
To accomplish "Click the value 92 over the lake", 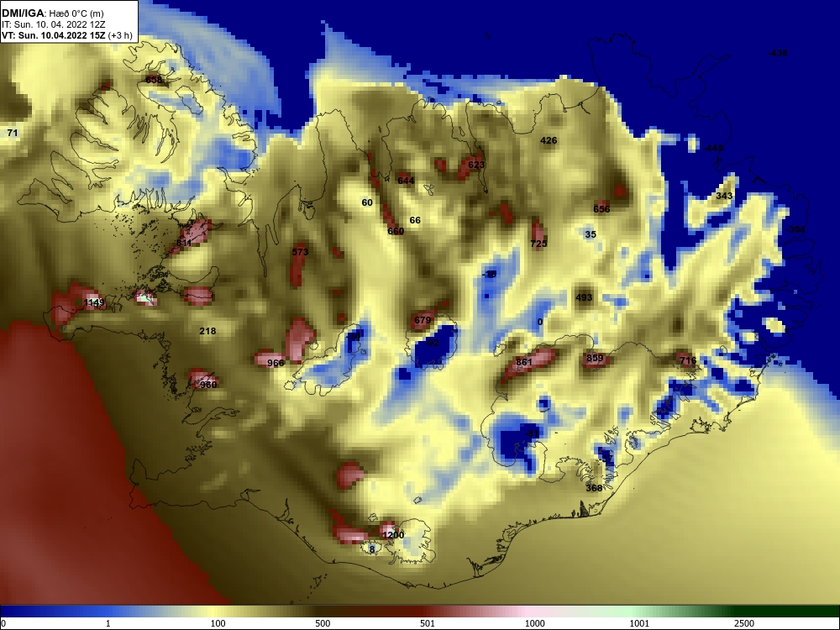I will pos(433,343).
